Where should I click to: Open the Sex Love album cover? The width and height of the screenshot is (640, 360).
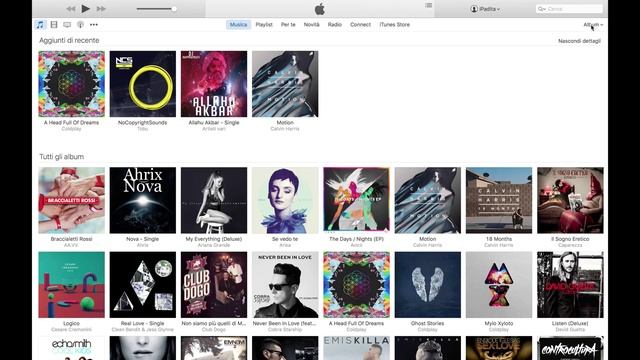[499, 348]
